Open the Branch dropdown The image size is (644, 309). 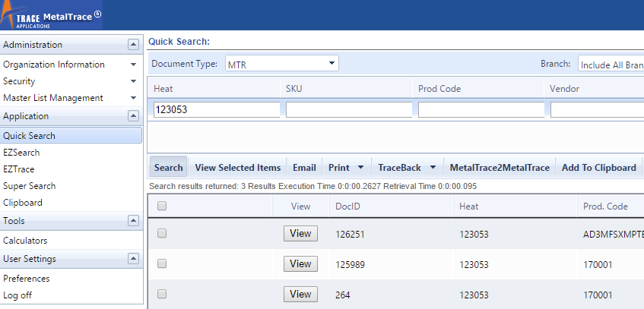(x=611, y=64)
